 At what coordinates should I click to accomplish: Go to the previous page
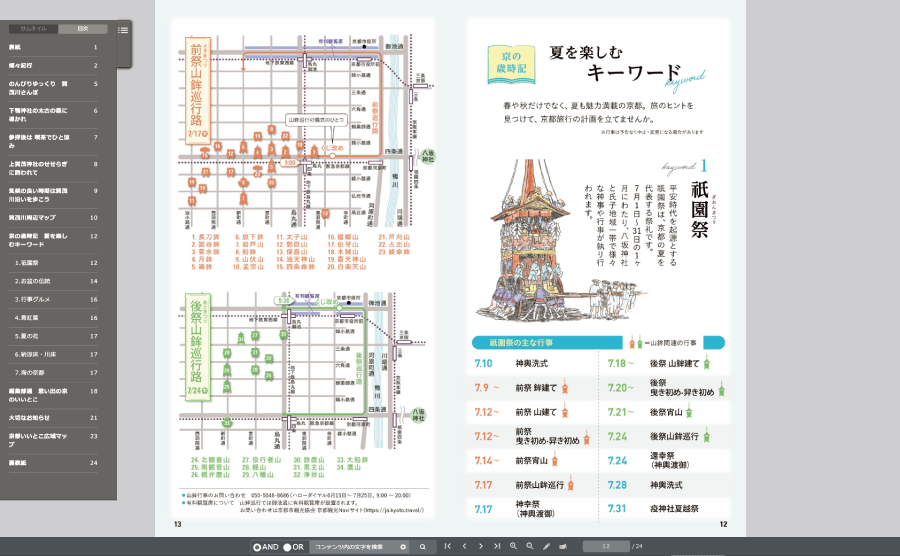(x=464, y=547)
